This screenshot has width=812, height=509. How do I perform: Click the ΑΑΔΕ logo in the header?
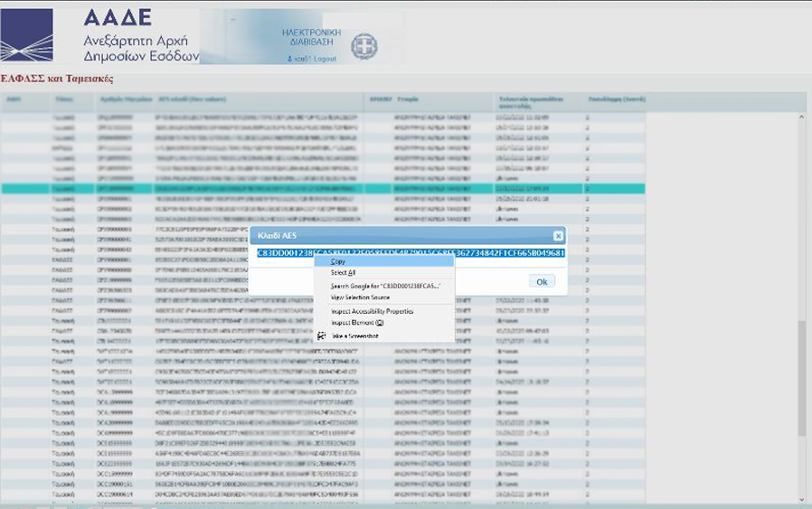click(26, 35)
